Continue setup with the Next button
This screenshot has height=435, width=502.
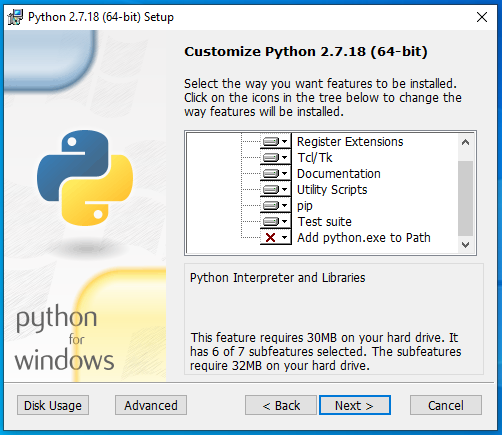(355, 405)
